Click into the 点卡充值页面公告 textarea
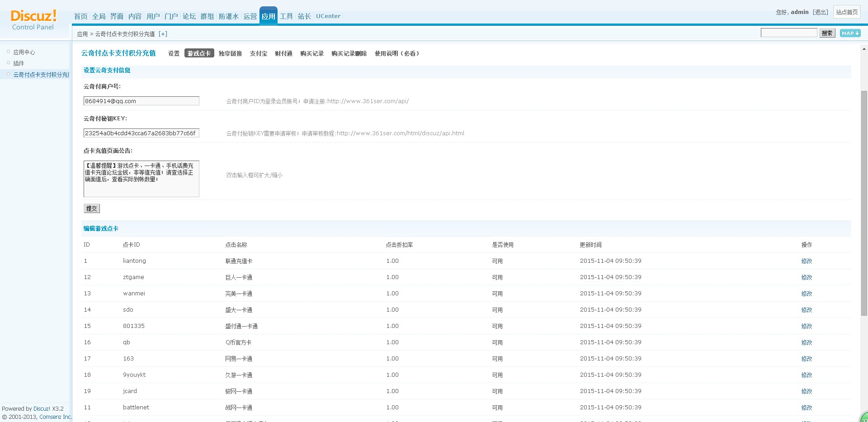Screen dimensions: 868x422 tap(141, 179)
